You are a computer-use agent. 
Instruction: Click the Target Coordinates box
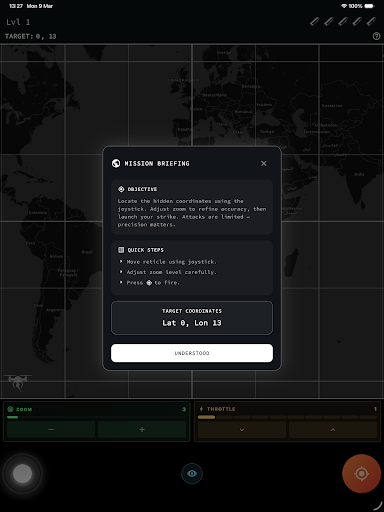click(192, 318)
